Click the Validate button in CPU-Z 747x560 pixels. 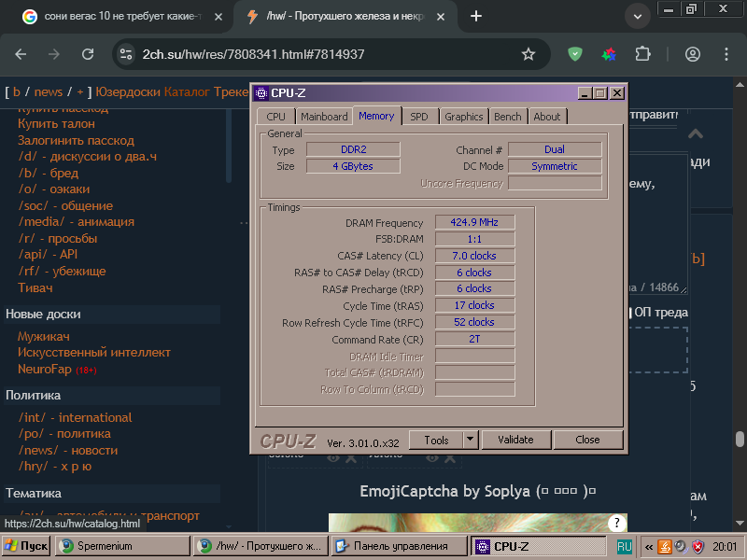[x=515, y=440]
